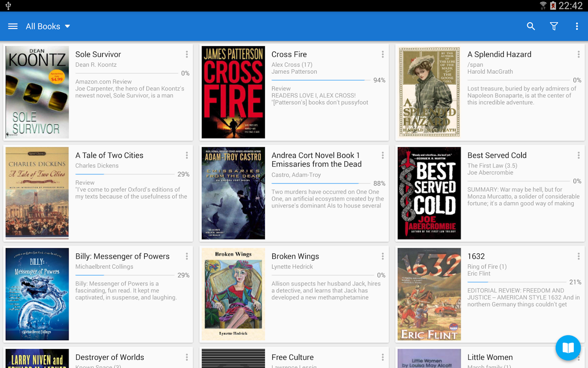Open the hamburger navigation menu
The width and height of the screenshot is (588, 368).
pyautogui.click(x=13, y=26)
